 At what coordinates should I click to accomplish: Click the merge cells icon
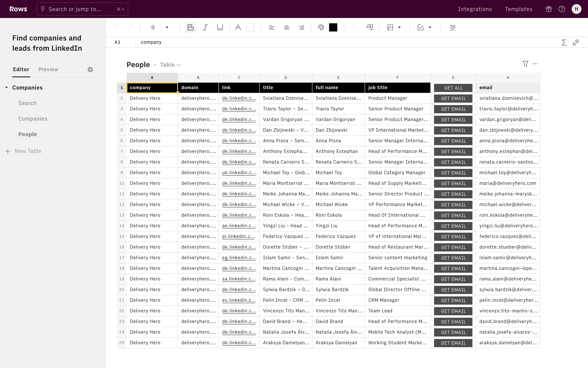point(355,28)
